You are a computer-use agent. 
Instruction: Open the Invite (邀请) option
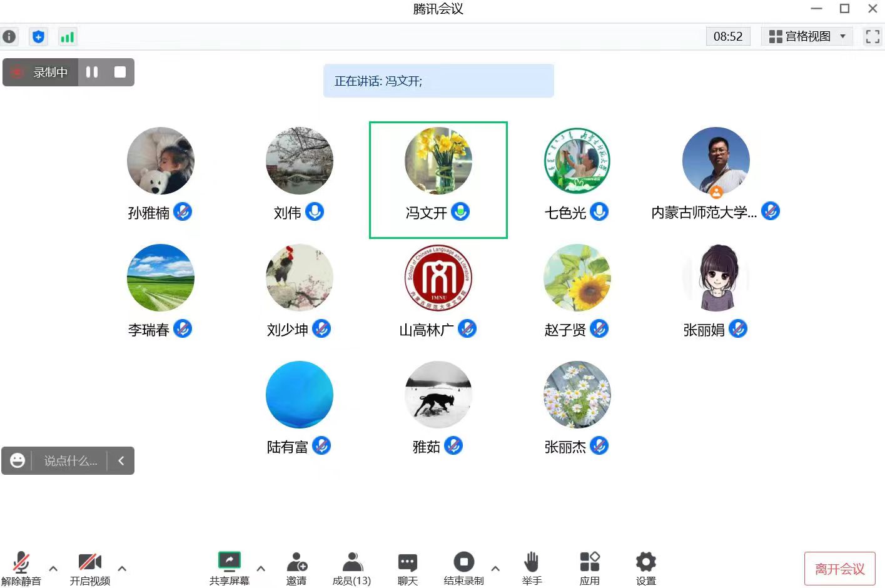(x=296, y=568)
